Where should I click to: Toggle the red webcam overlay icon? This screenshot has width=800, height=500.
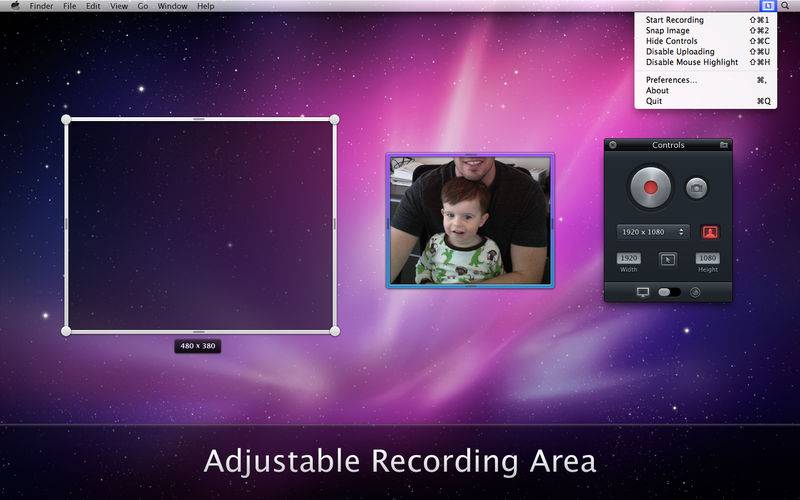710,232
